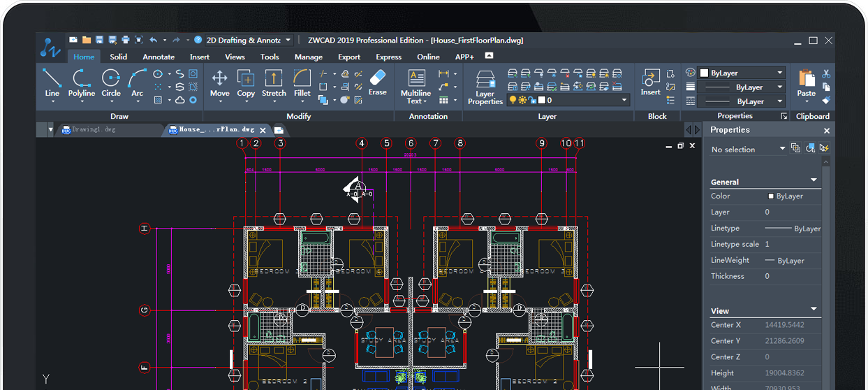868x390 pixels.
Task: Toggle the layer on/off lightbulb icon
Action: pyautogui.click(x=513, y=101)
